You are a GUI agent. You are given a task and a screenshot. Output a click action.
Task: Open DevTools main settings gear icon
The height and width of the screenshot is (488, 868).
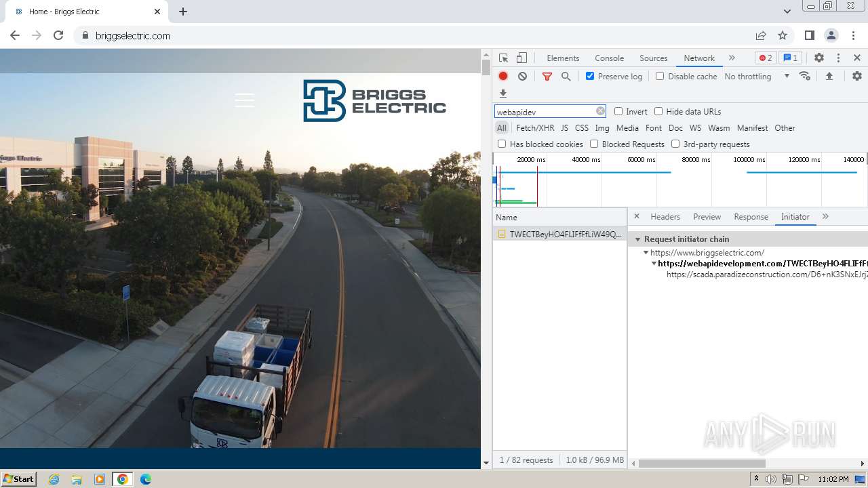(x=819, y=58)
